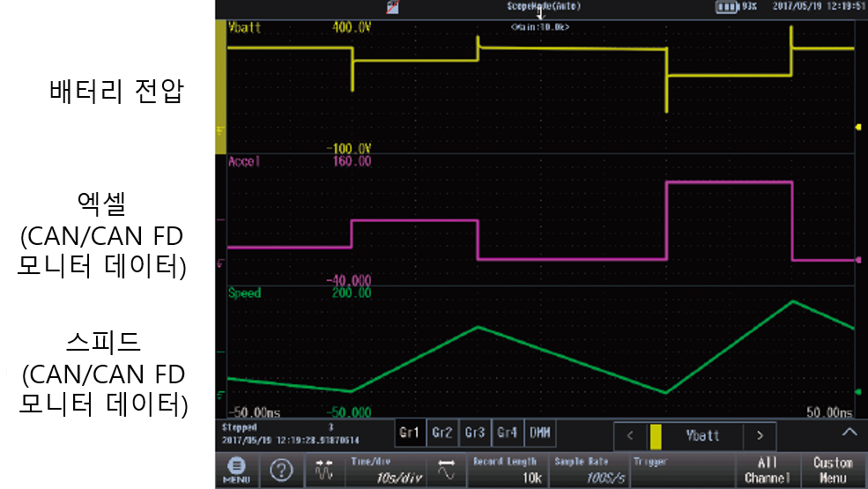Click the crossed-out recording status icon at top
868x489 pixels.
click(x=392, y=7)
